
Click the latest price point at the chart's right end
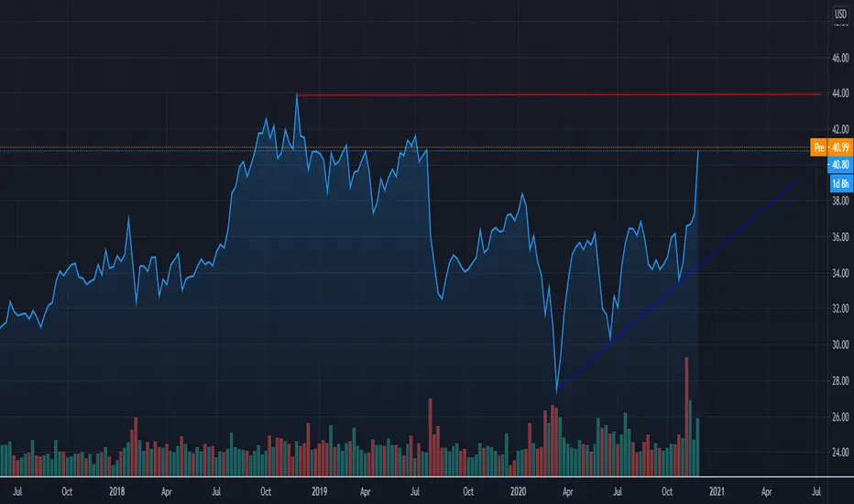698,150
